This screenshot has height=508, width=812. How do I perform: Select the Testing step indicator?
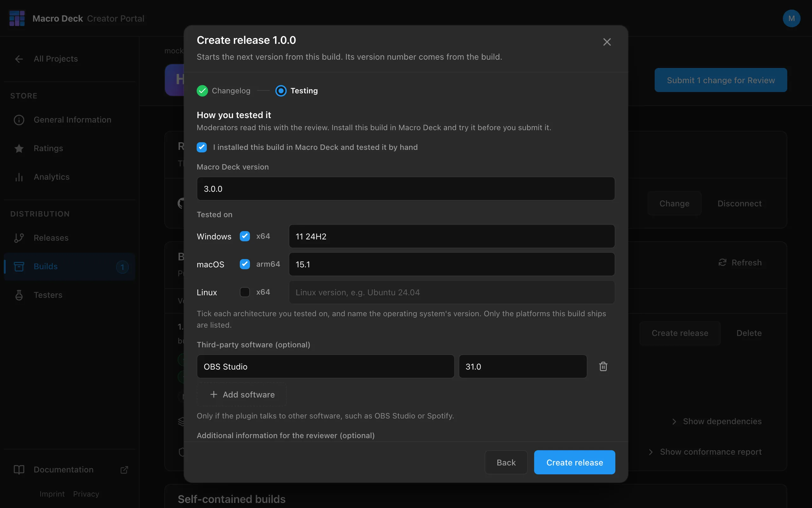281,91
